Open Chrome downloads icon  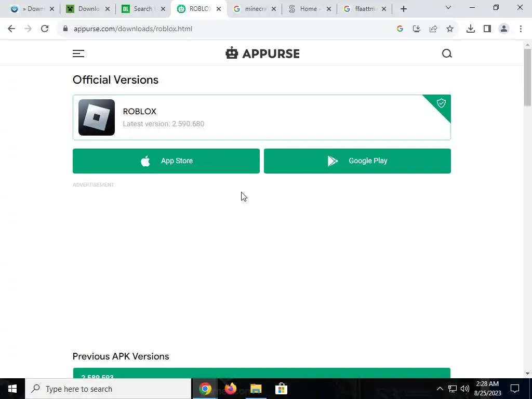tap(471, 29)
